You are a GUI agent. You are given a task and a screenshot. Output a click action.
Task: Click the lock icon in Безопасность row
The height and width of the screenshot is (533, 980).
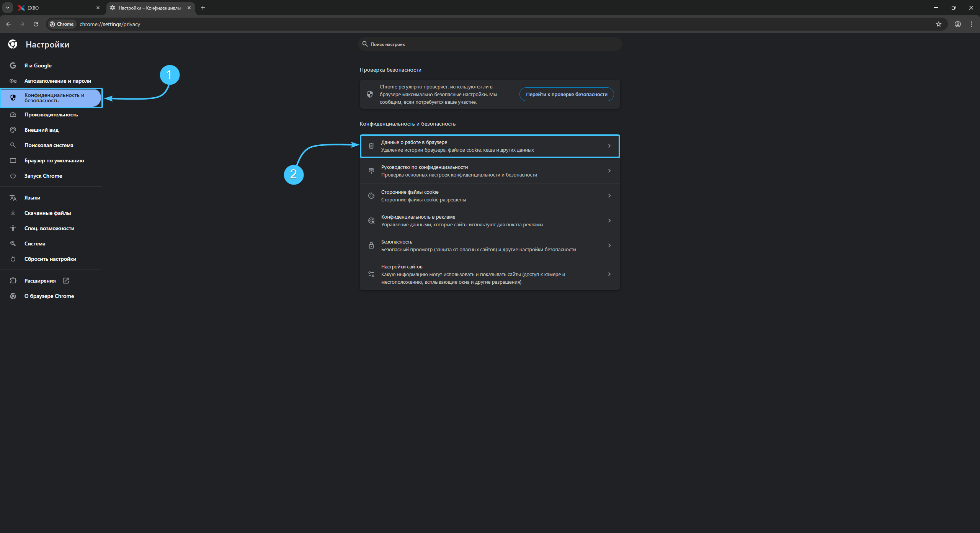(371, 245)
